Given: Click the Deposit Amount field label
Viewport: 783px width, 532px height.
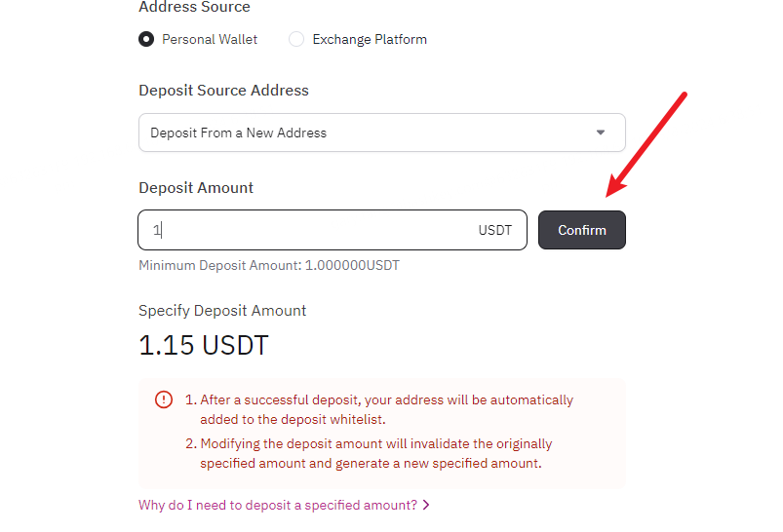Looking at the screenshot, I should [196, 188].
